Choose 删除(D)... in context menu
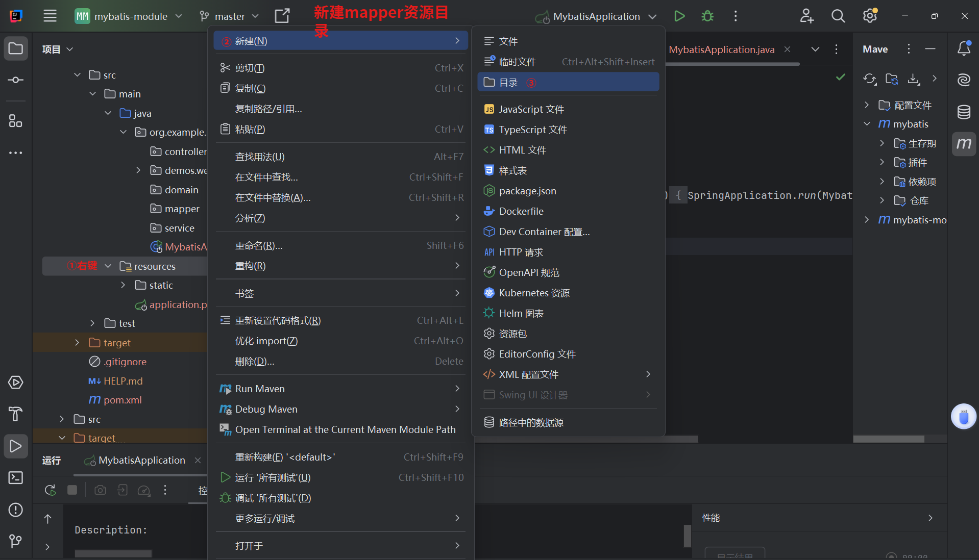 [340, 362]
